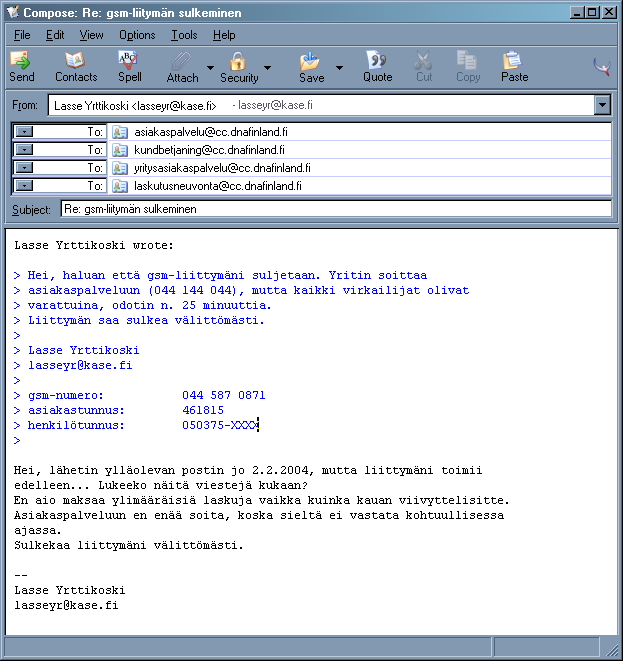Open the View menu
Screen dimensions: 623x661
coord(91,35)
